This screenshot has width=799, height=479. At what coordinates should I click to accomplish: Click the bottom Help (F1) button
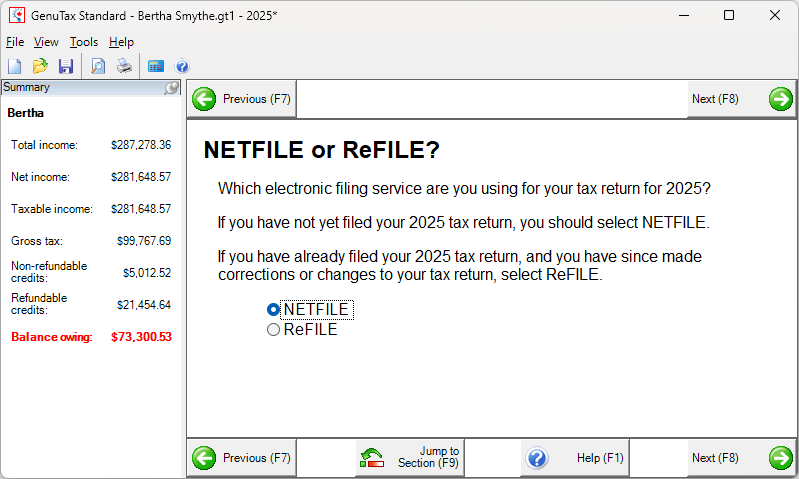click(x=575, y=458)
